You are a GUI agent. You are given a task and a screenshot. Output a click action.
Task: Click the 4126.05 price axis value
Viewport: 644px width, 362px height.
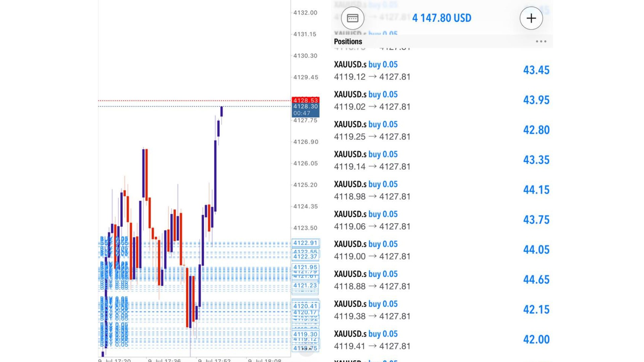[x=305, y=163]
